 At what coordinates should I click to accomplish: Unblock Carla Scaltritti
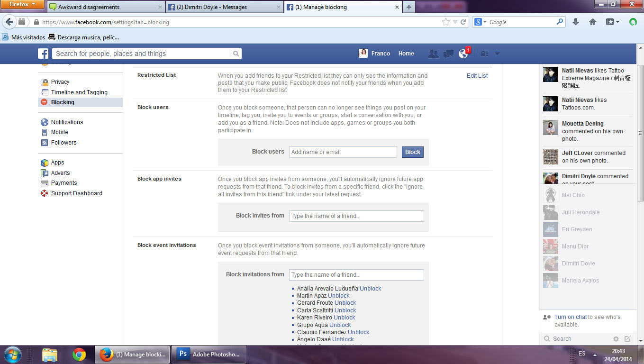[345, 310]
